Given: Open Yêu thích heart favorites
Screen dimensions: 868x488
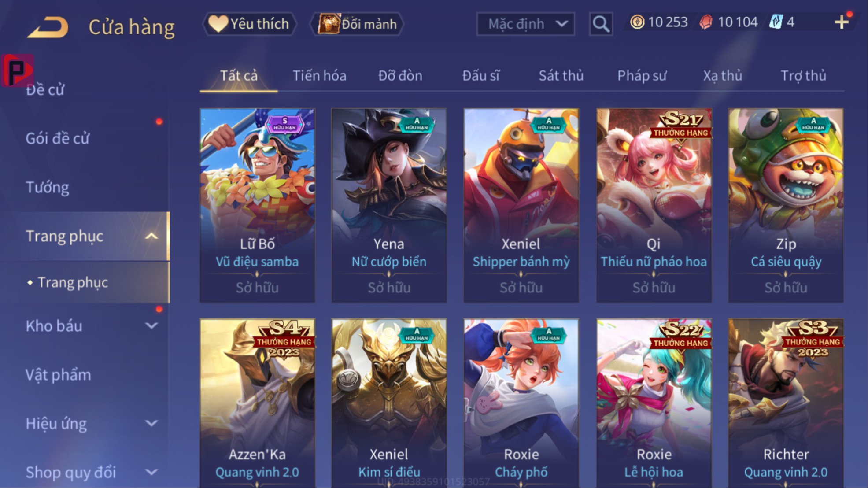Looking at the screenshot, I should tap(249, 24).
